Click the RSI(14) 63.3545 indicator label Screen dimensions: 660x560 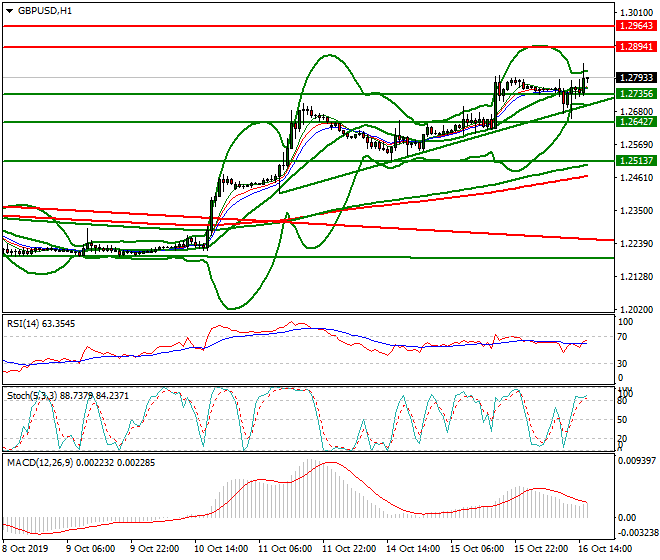tap(41, 324)
